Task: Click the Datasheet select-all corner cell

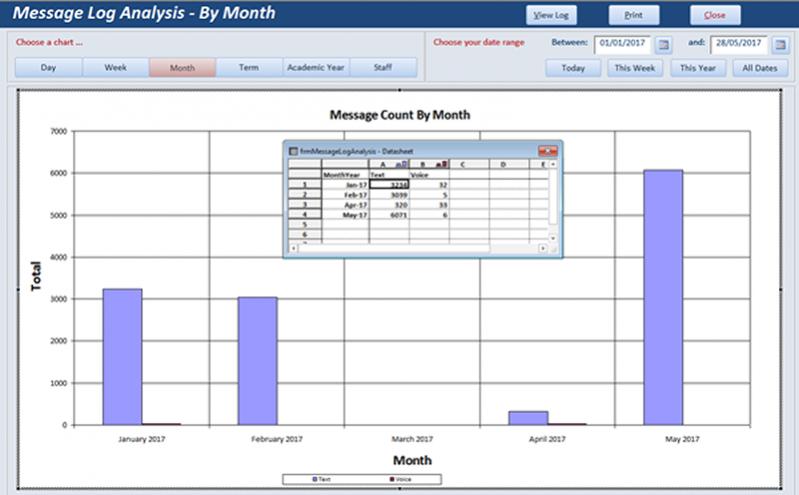Action: point(305,164)
